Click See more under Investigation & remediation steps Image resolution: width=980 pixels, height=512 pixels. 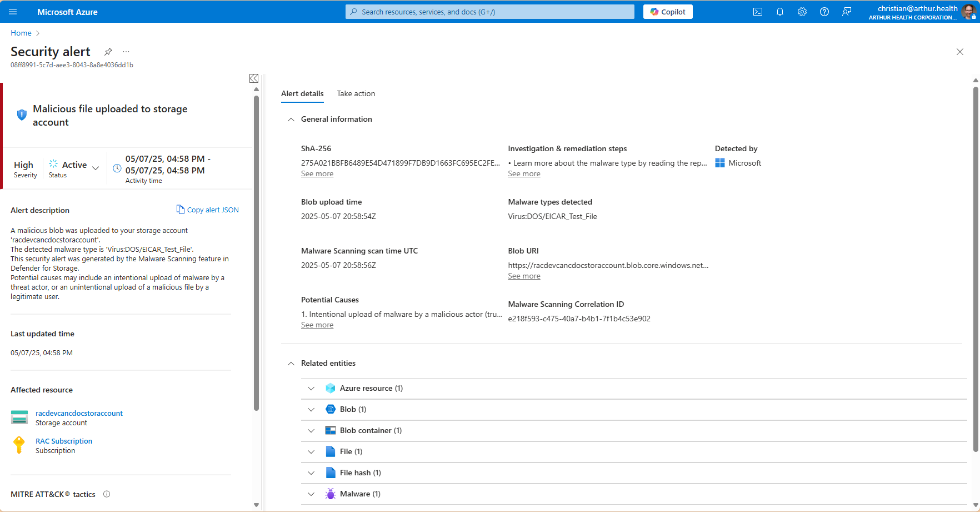pyautogui.click(x=524, y=174)
